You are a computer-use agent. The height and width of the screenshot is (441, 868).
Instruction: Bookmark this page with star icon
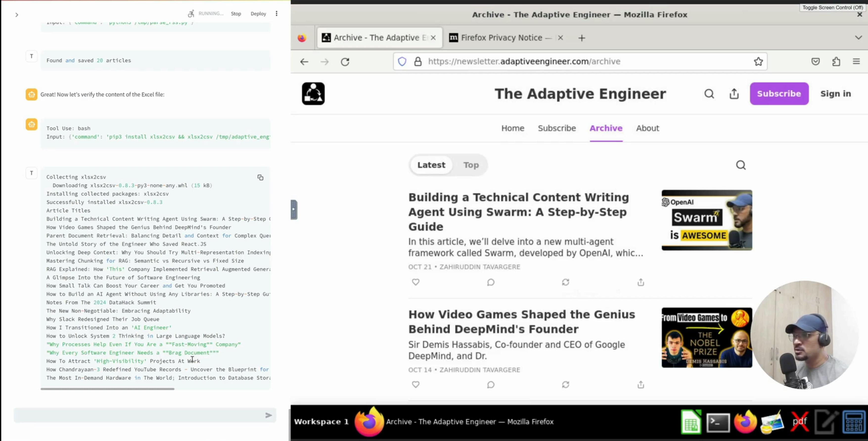tap(758, 61)
